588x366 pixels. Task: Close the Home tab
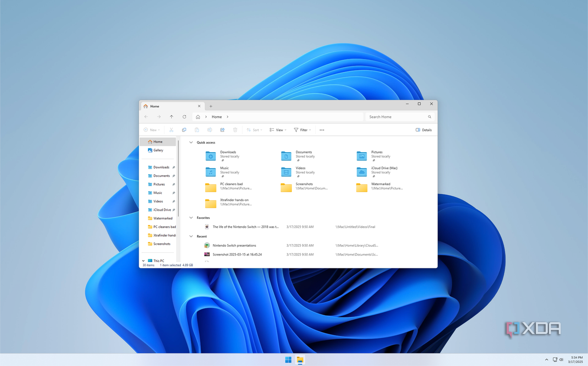coord(199,106)
